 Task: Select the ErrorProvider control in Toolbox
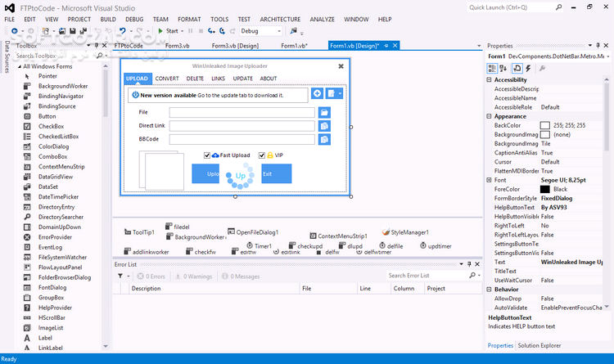pos(55,237)
